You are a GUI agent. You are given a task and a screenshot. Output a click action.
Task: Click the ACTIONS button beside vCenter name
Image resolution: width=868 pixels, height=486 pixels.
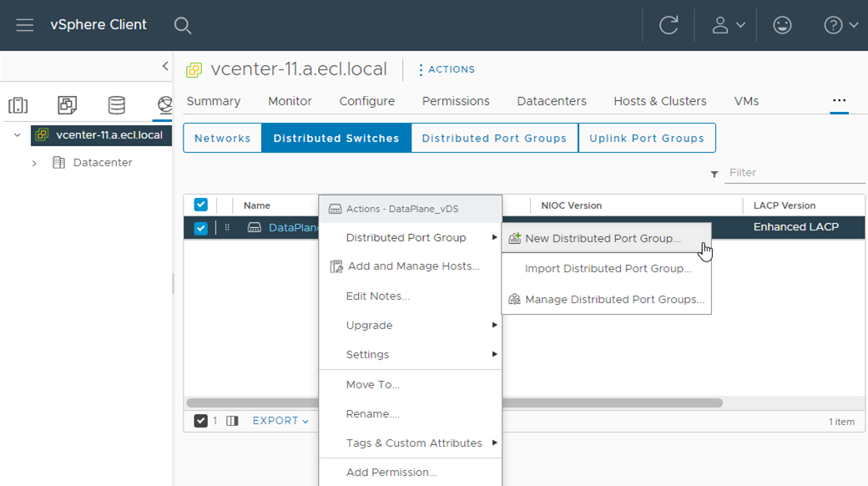[447, 70]
